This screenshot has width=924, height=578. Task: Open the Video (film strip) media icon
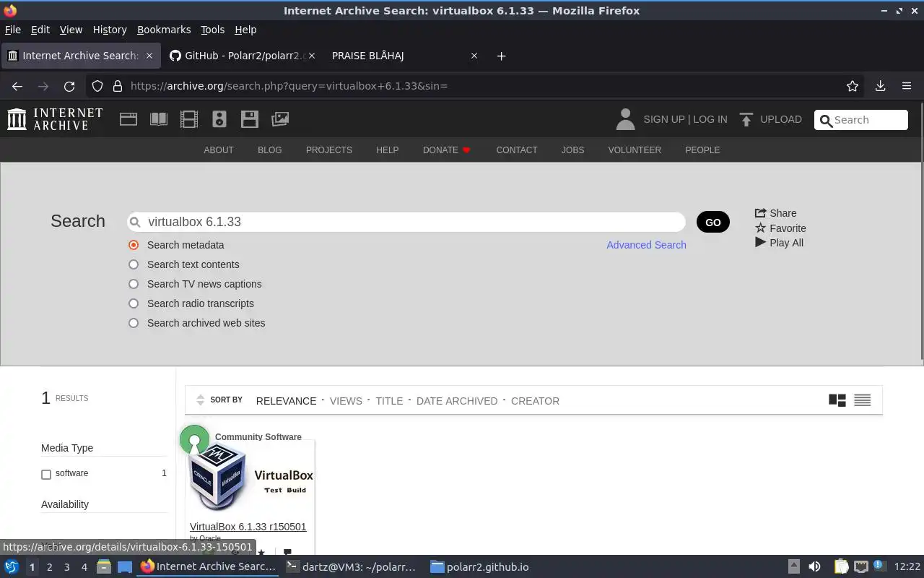189,119
